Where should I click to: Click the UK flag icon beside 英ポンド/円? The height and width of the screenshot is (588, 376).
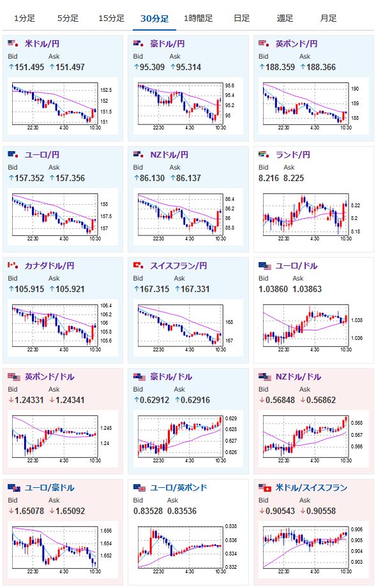pos(264,43)
